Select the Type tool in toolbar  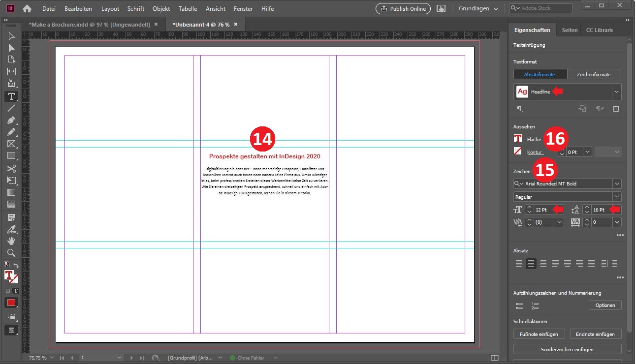[x=11, y=96]
